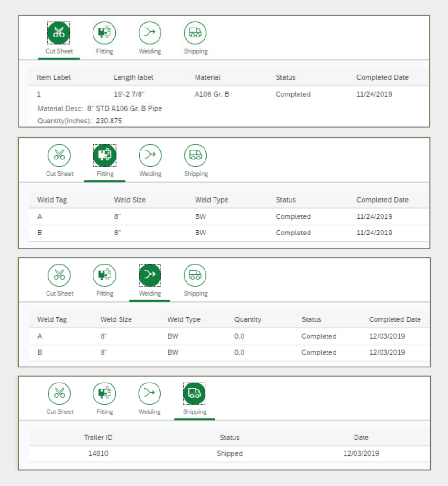The height and width of the screenshot is (486, 448).
Task: Click the highlighted Shipping truck icon in the bottom panel
Action: pos(195,393)
